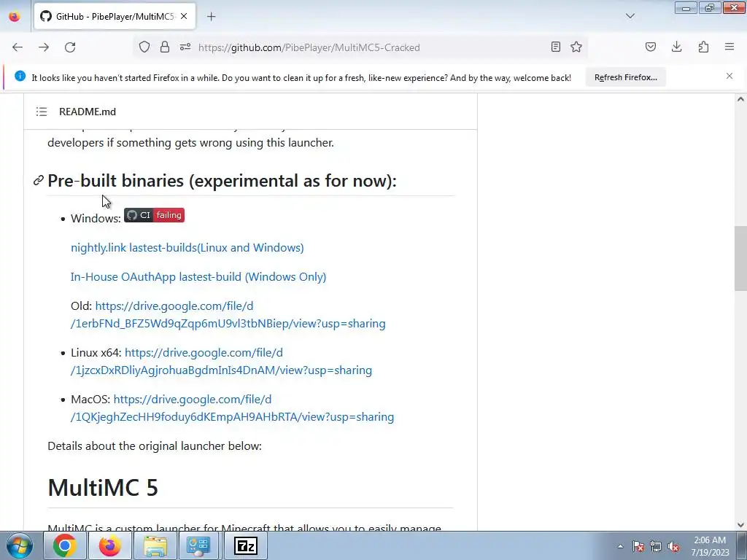Open a new tab with plus icon

click(x=212, y=17)
